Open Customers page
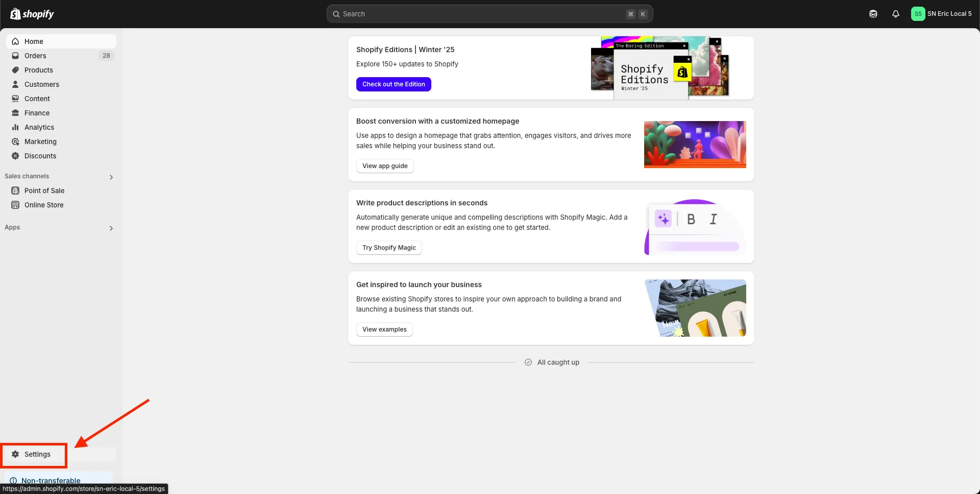Screen dimensions: 980x494 point(61,84)
